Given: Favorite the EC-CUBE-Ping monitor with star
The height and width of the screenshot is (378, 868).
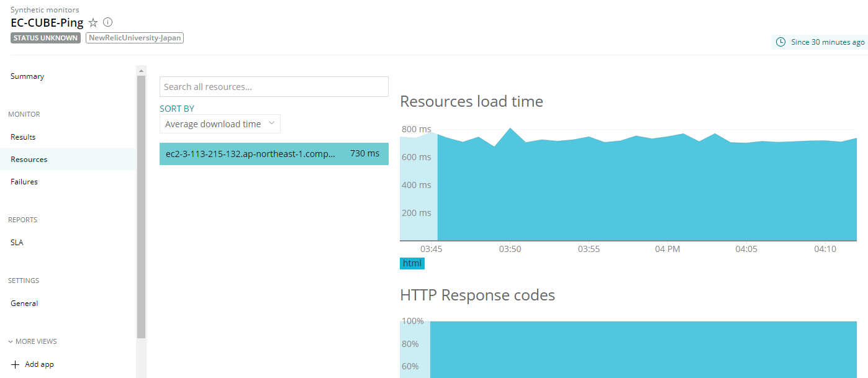Looking at the screenshot, I should pos(93,22).
